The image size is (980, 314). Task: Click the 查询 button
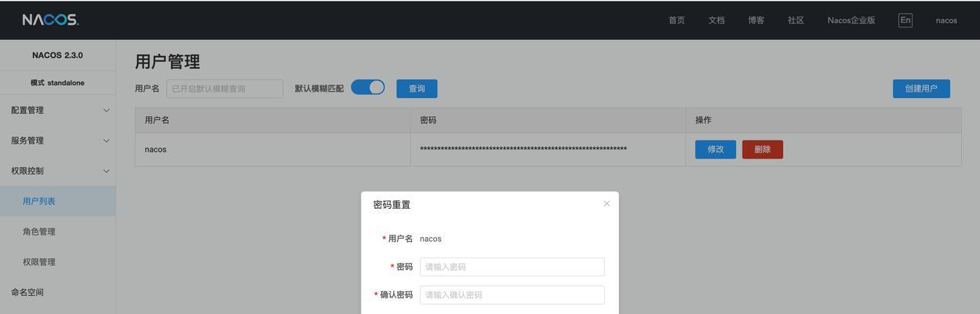(x=417, y=89)
